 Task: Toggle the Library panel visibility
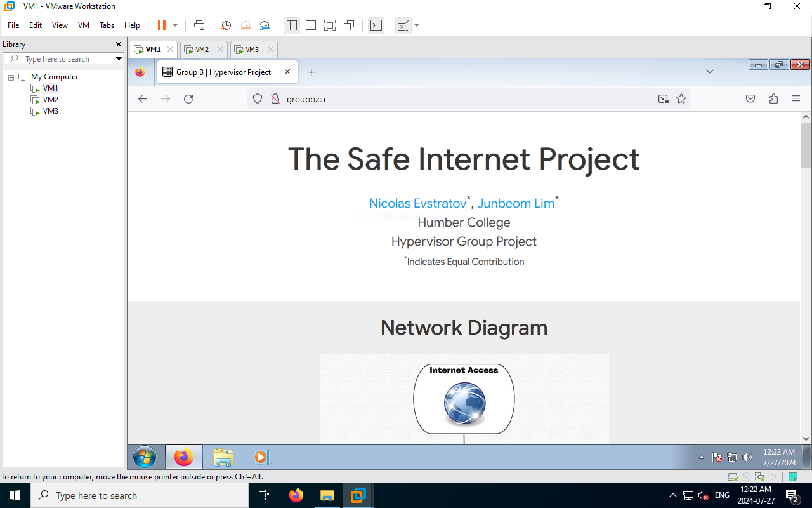(291, 25)
